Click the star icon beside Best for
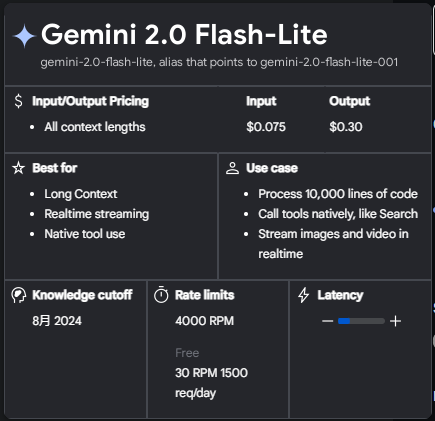The image size is (435, 421). [19, 168]
